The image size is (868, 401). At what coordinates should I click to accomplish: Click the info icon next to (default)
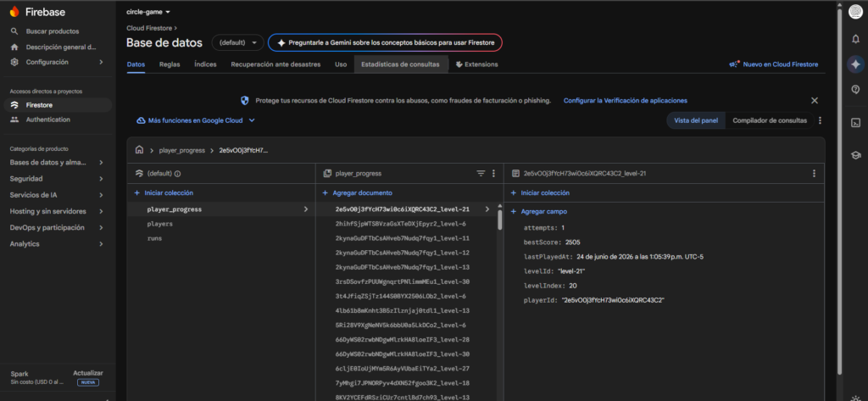[178, 173]
